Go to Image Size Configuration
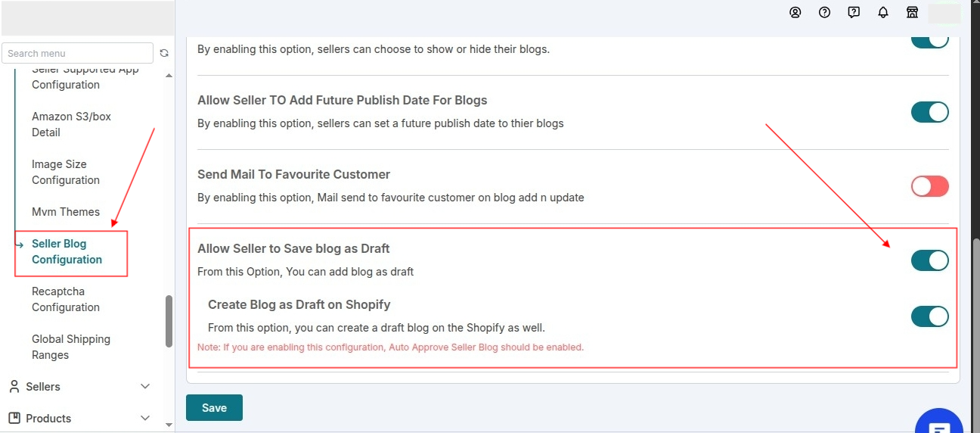Image resolution: width=980 pixels, height=433 pixels. (x=66, y=172)
